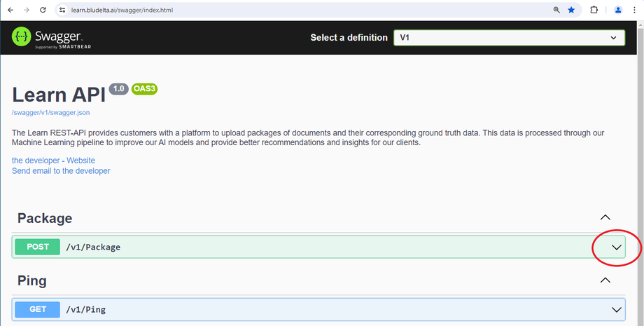Click Send email to the developer

click(61, 170)
